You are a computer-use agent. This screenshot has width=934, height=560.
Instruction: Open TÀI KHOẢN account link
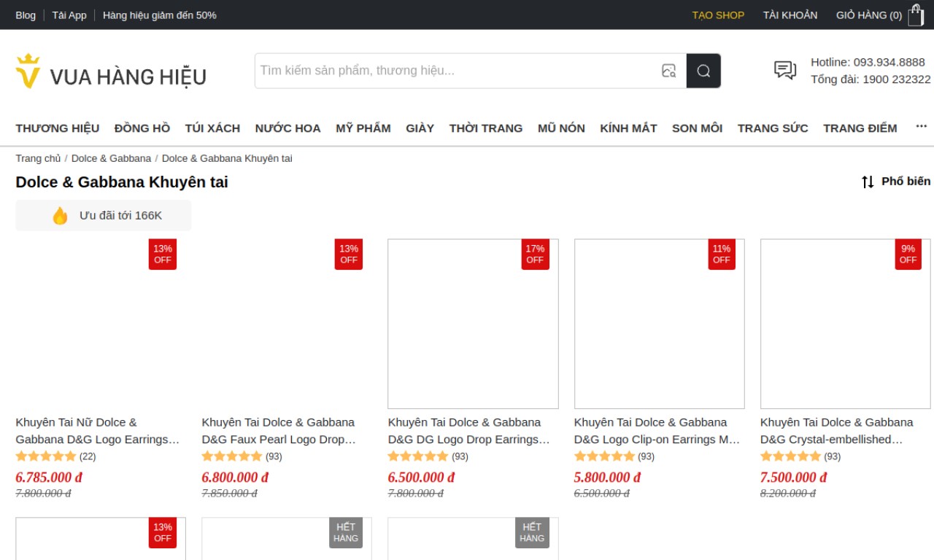point(790,15)
